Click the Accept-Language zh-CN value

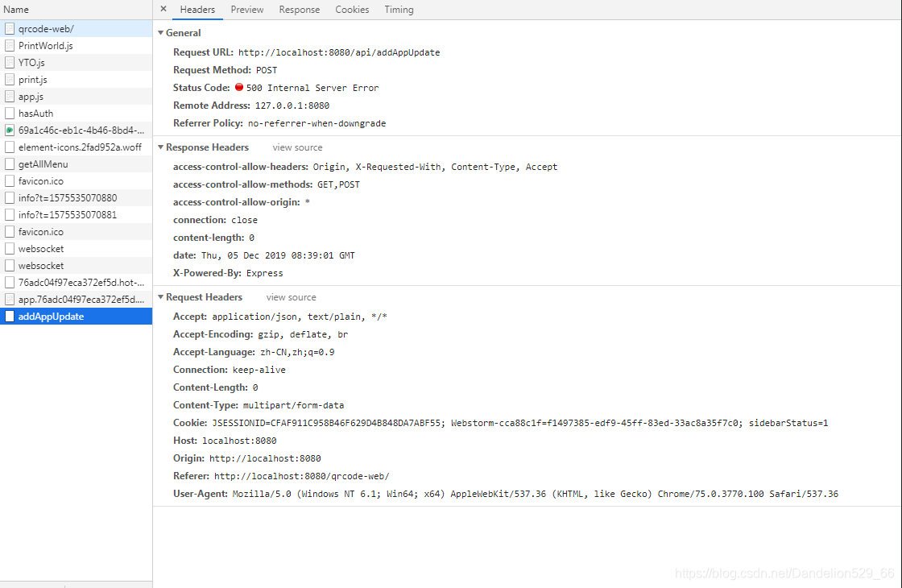coord(297,352)
